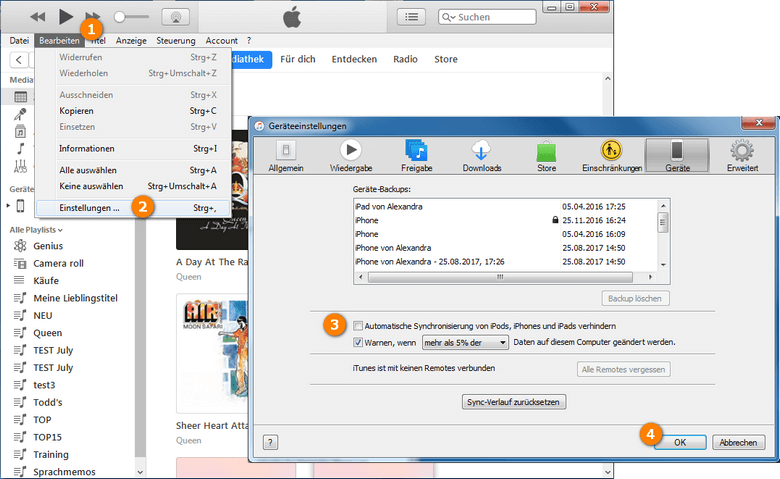Open the Einschränkungen preferences icon
The height and width of the screenshot is (479, 780).
tap(611, 156)
